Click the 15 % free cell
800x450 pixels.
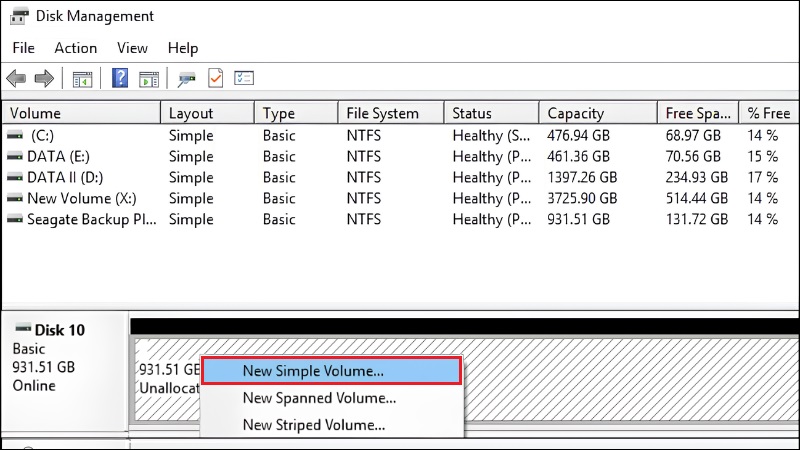click(763, 157)
